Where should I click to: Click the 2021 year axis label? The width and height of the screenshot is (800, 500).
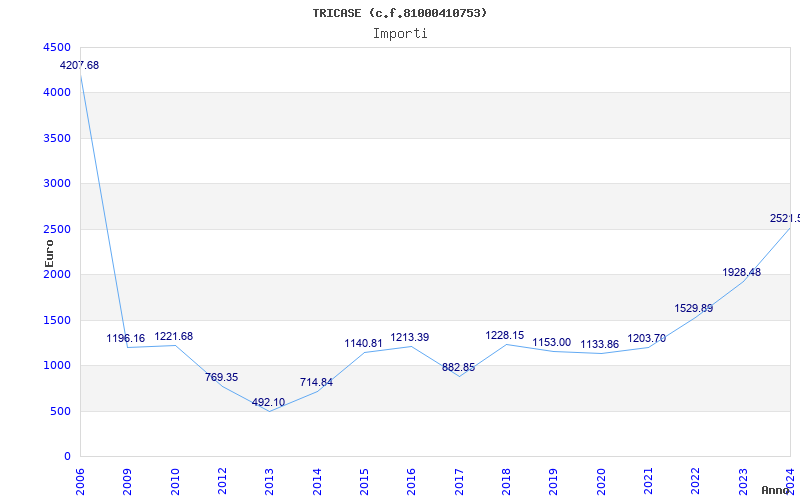click(x=648, y=481)
